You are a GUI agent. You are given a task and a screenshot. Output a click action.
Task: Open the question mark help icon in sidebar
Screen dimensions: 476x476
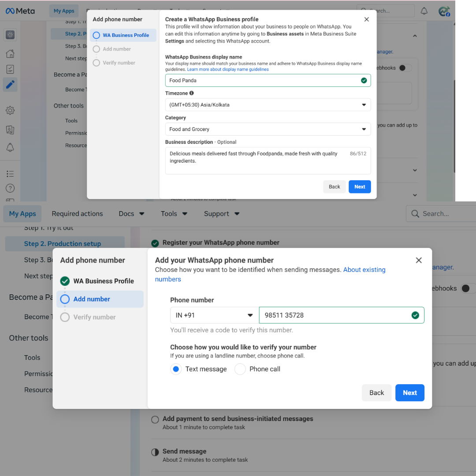[10, 188]
